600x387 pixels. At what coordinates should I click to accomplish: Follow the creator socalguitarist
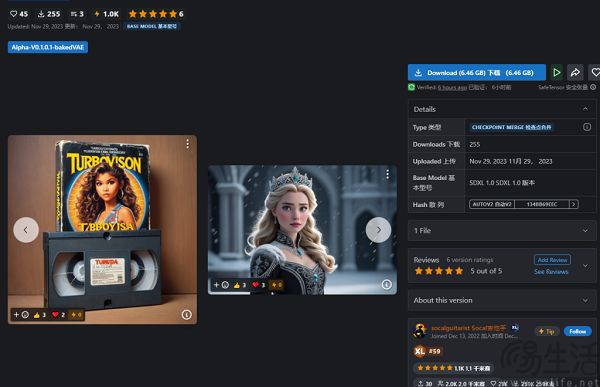[x=577, y=331]
